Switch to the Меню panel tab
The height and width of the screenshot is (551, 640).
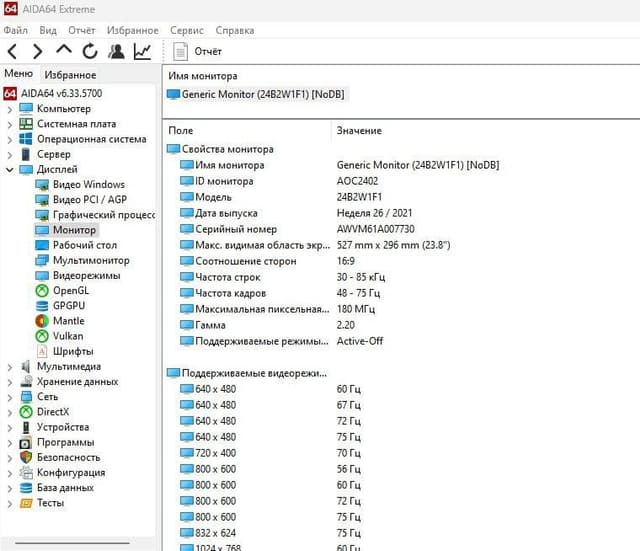point(18,73)
